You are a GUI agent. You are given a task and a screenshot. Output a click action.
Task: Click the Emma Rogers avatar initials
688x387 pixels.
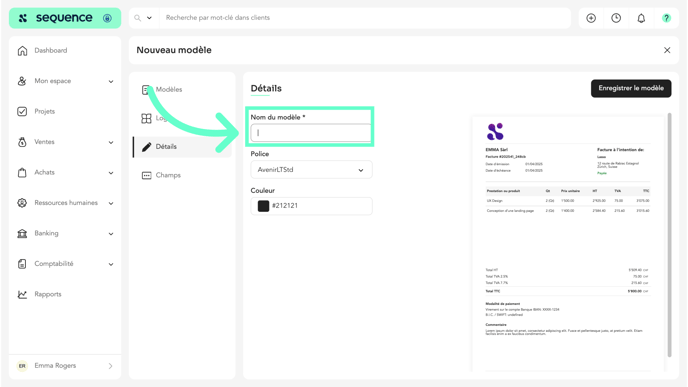pos(22,366)
